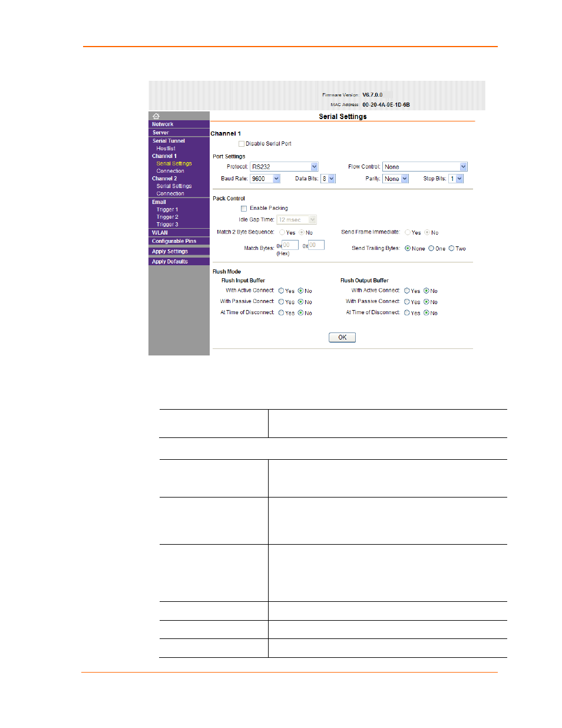Open the Baud Rate dropdown showing 9600
This screenshot has height=728, width=562.
point(265,179)
